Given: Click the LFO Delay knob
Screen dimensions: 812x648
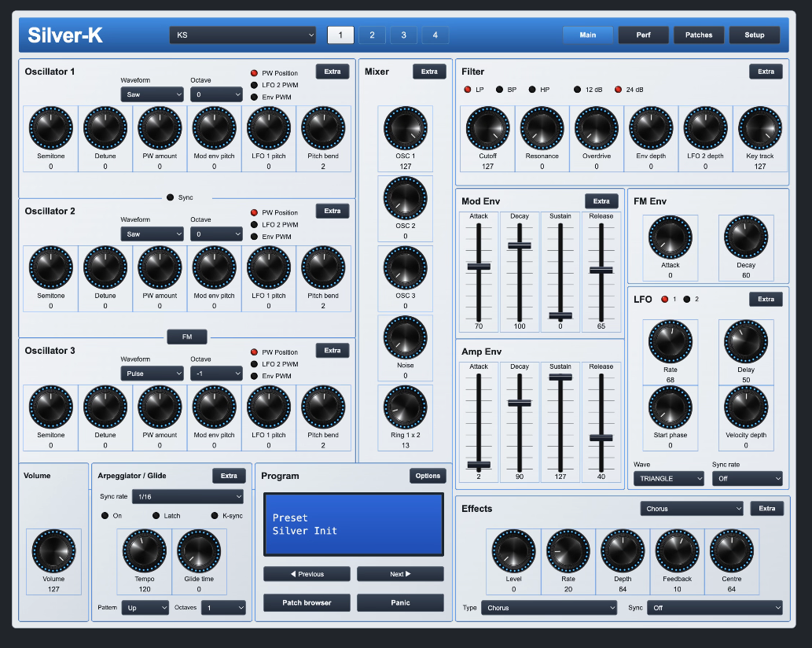Looking at the screenshot, I should pos(746,341).
